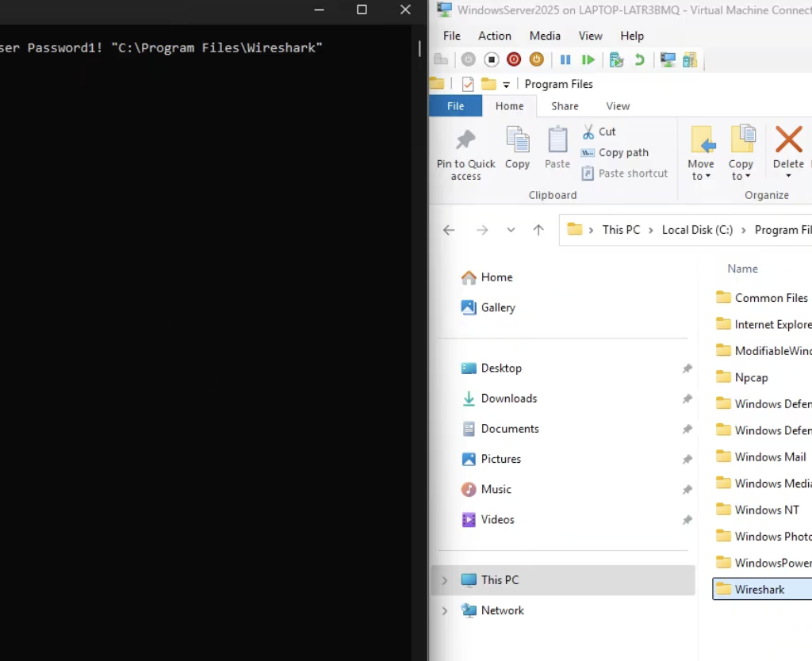The width and height of the screenshot is (812, 661).
Task: Click the green Revert arrow icon
Action: [x=640, y=60]
